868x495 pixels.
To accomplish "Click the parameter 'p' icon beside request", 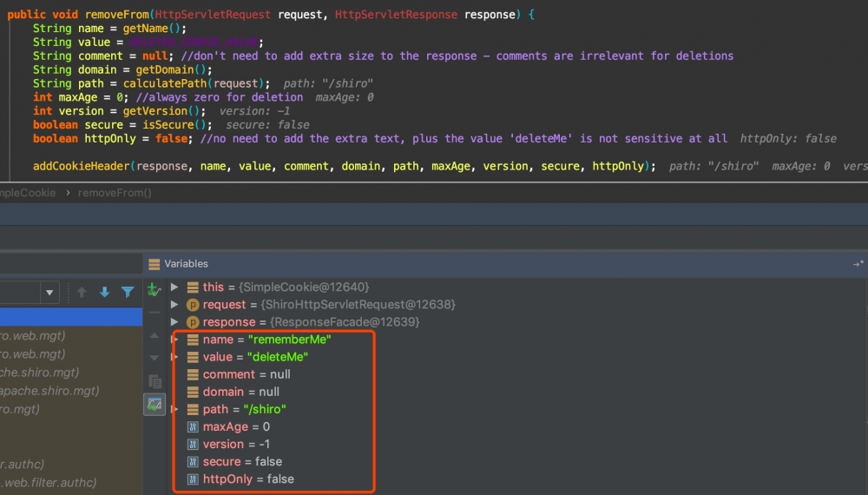I will [x=193, y=305].
